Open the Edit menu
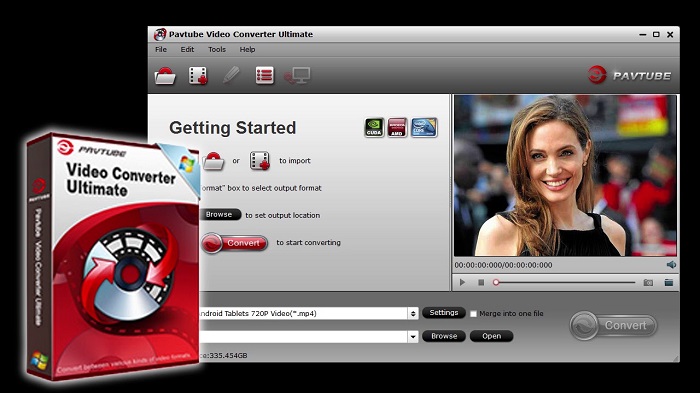The width and height of the screenshot is (700, 393). (x=187, y=50)
